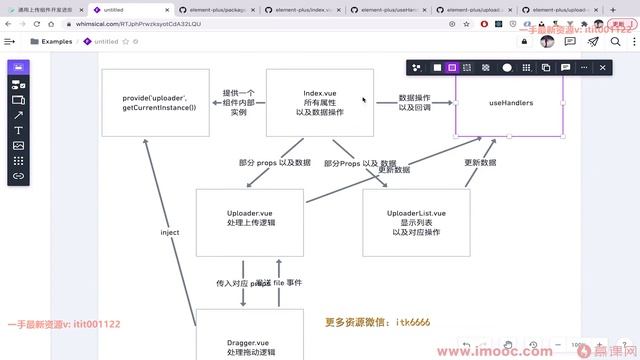Close the floating selection toolbar

point(602,68)
